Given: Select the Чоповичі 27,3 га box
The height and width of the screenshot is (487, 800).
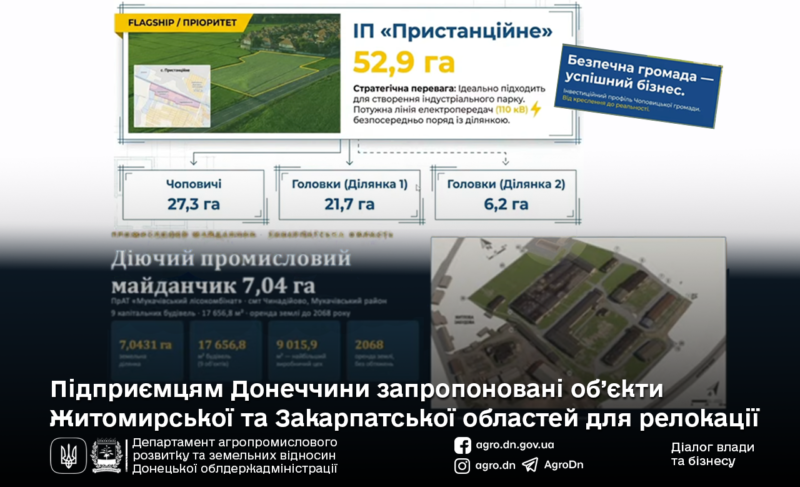Looking at the screenshot, I should [x=193, y=195].
